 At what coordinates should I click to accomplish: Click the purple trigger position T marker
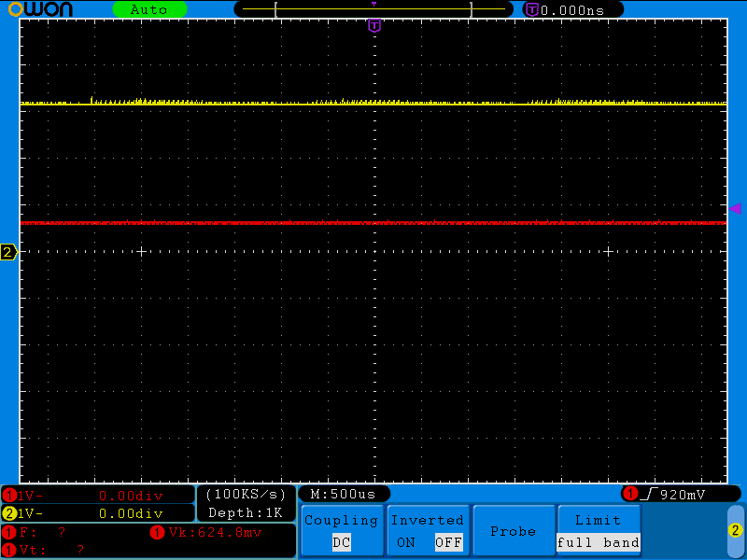tap(374, 25)
